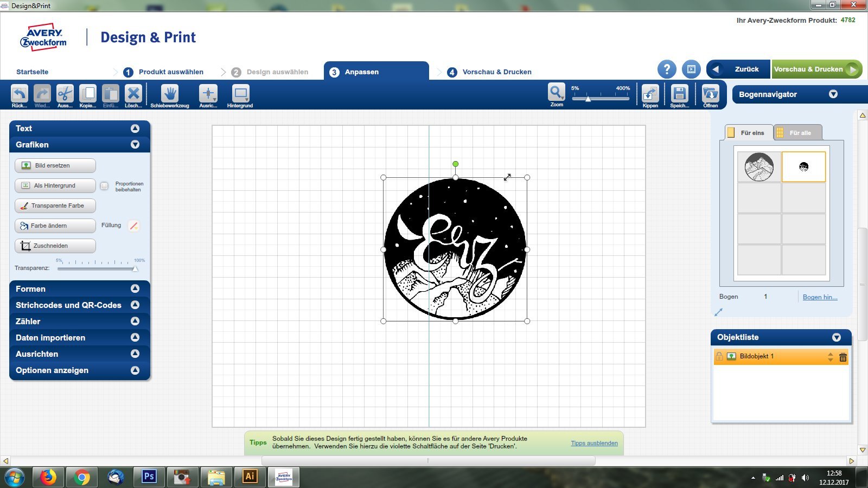Open Illustrator from the taskbar
868x488 pixels.
[x=250, y=477]
